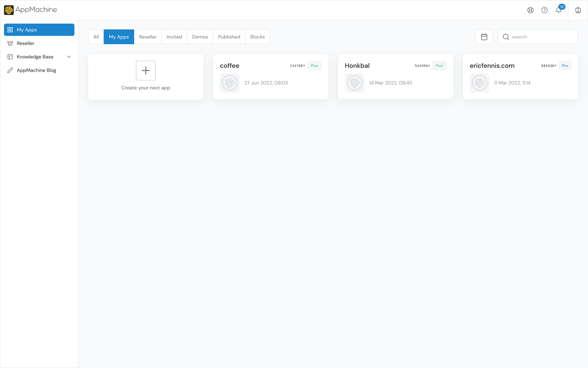The image size is (588, 368).
Task: Click the My Apps grid icon in sidebar
Action: (10, 30)
